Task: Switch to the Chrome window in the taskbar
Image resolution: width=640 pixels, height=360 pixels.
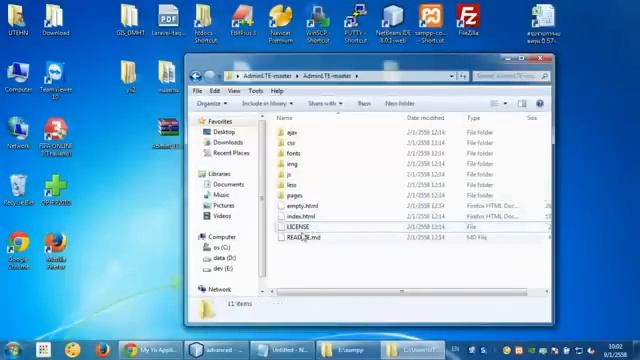Action: [x=151, y=350]
